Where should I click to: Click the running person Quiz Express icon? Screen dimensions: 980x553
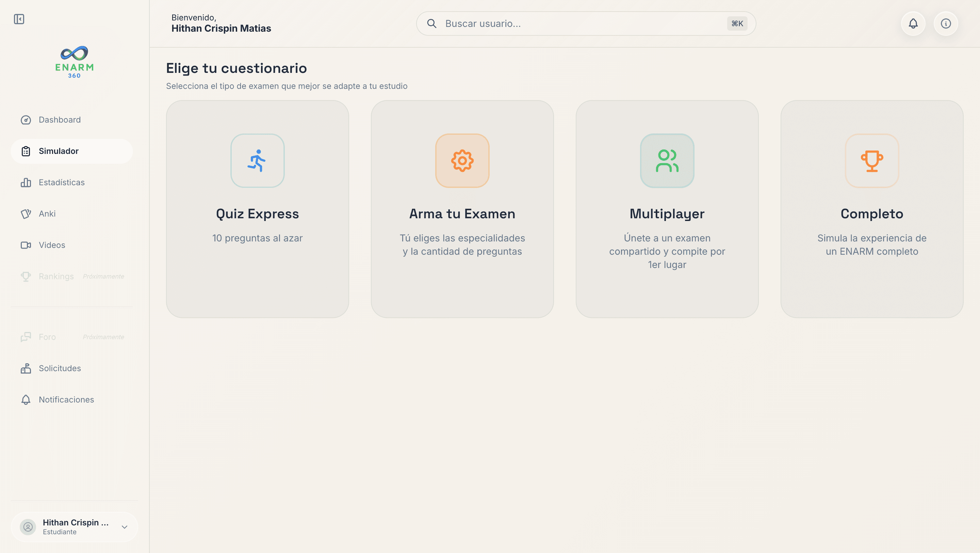point(258,161)
